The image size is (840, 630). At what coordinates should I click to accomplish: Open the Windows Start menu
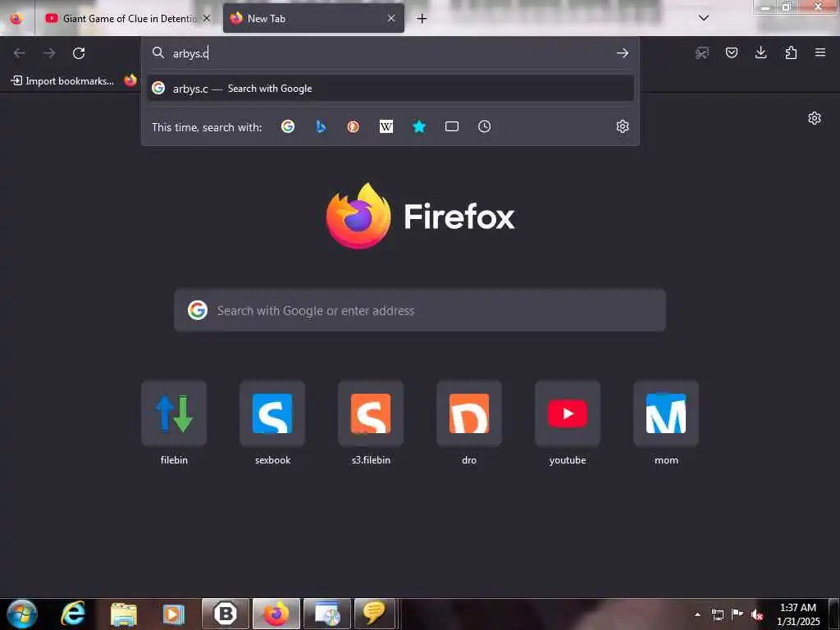click(x=22, y=614)
